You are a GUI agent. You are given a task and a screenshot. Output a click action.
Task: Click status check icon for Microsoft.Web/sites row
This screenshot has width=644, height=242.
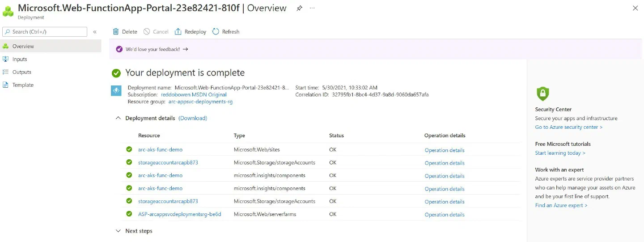click(129, 149)
